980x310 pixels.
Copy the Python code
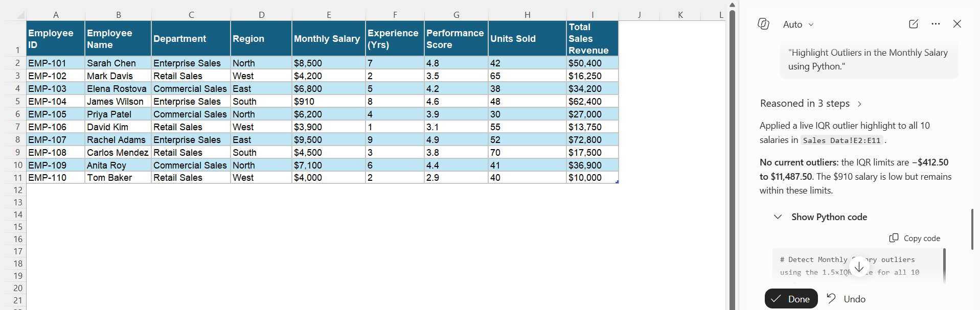pyautogui.click(x=915, y=238)
